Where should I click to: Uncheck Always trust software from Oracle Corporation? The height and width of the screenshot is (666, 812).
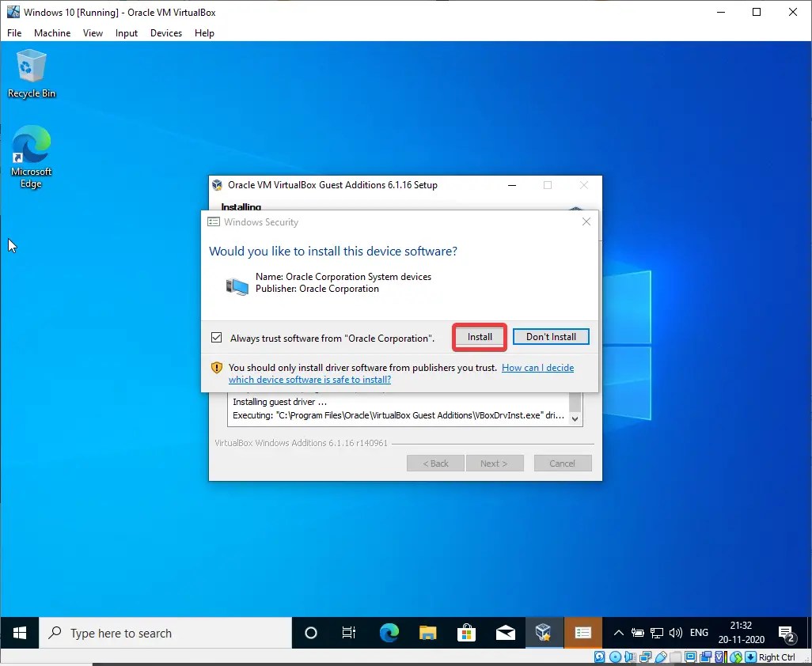216,337
